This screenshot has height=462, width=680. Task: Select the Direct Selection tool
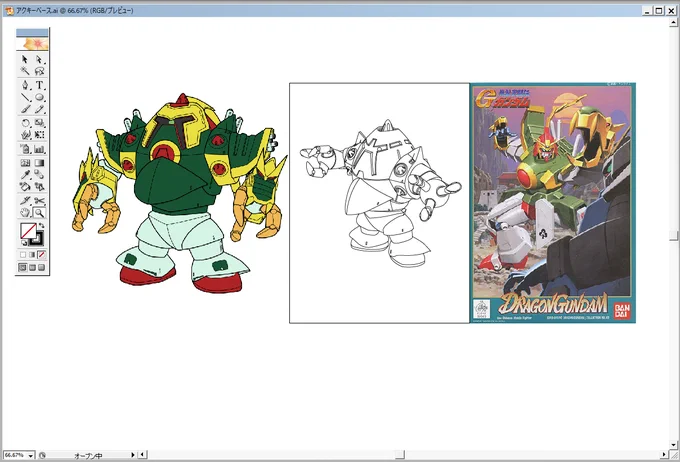[x=39, y=59]
